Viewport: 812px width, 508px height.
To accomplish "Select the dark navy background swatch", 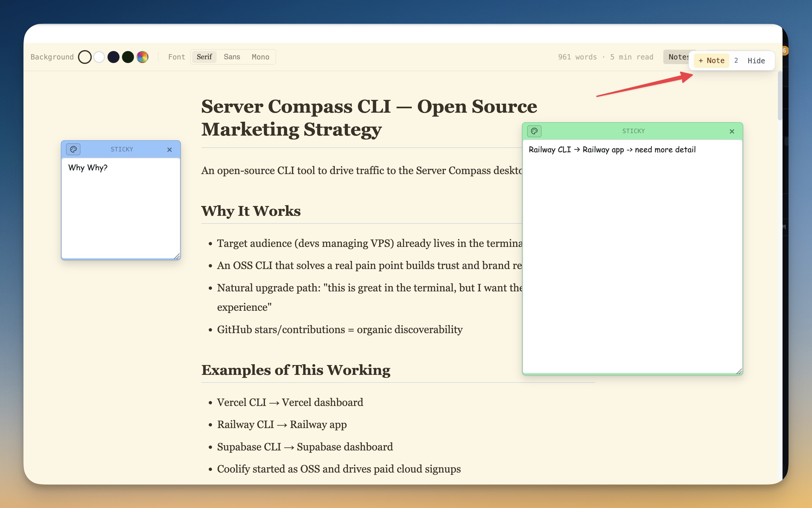I will coord(114,57).
